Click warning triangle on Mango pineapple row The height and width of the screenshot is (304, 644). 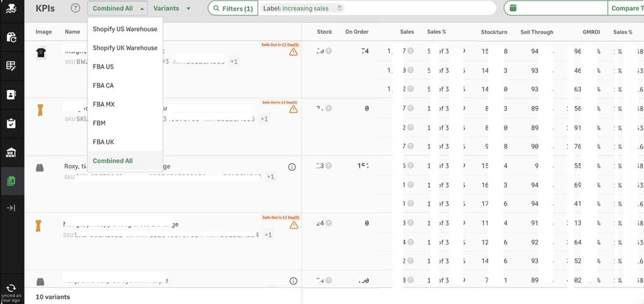pyautogui.click(x=293, y=225)
